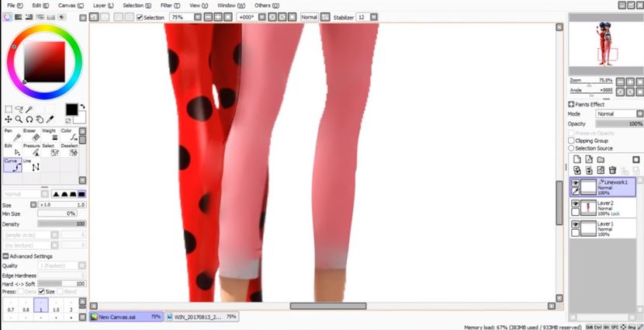Activate the rotate view tool
The width and height of the screenshot is (644, 330).
point(29,120)
